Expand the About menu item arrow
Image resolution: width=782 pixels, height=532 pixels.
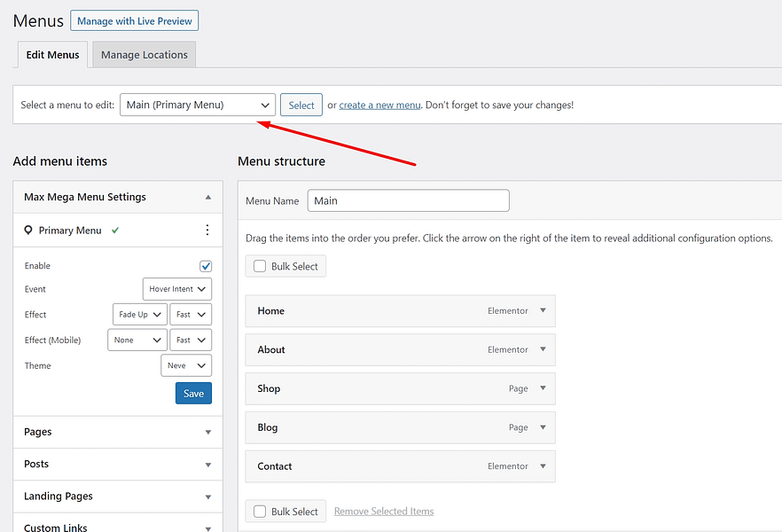point(543,350)
